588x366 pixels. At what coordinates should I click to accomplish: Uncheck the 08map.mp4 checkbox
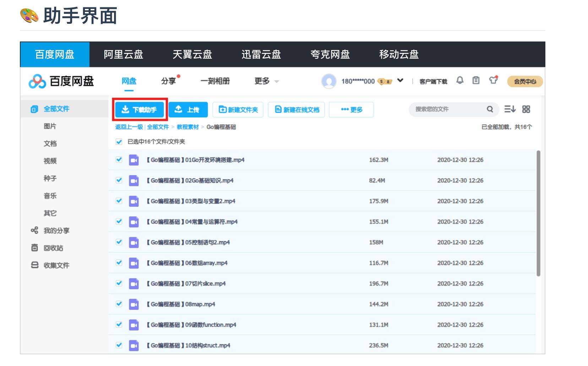[x=119, y=304]
